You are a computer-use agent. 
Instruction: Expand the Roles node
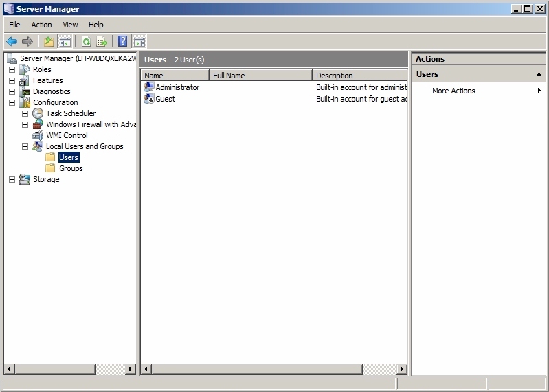(x=12, y=69)
